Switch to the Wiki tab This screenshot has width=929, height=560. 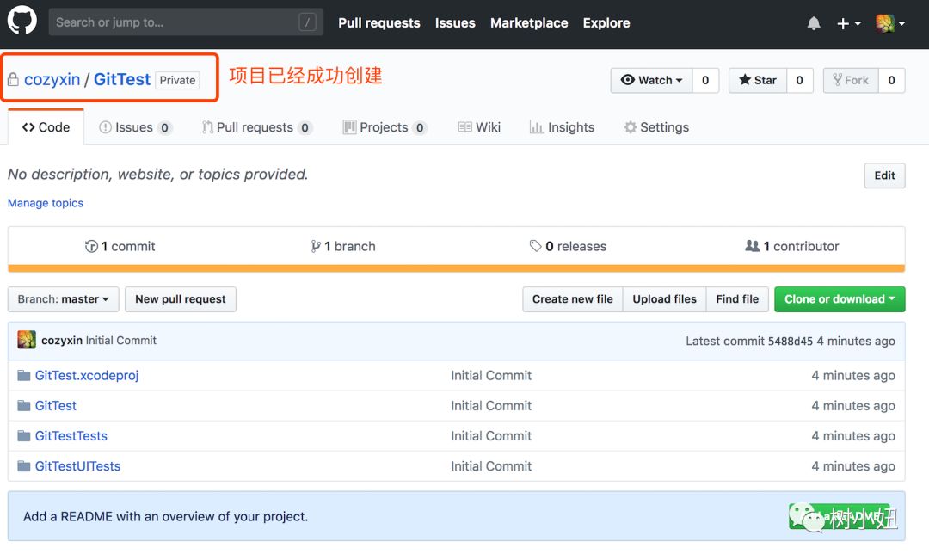click(x=479, y=127)
